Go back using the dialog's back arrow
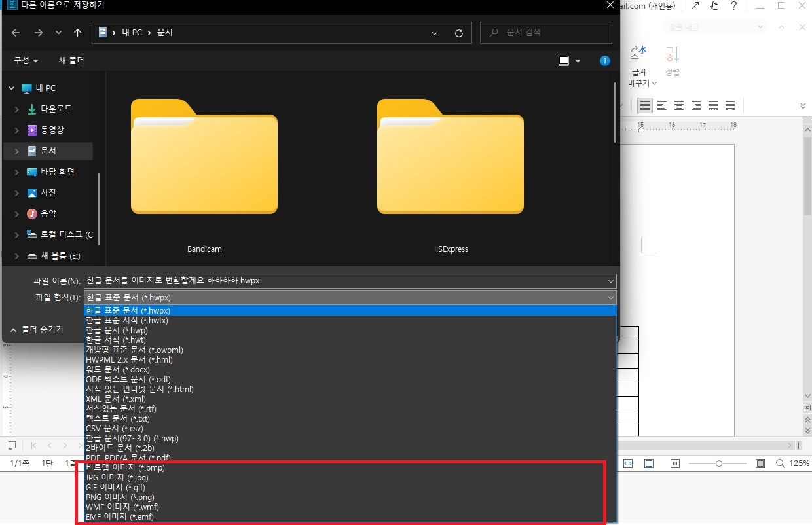The height and width of the screenshot is (525, 812). 16,33
